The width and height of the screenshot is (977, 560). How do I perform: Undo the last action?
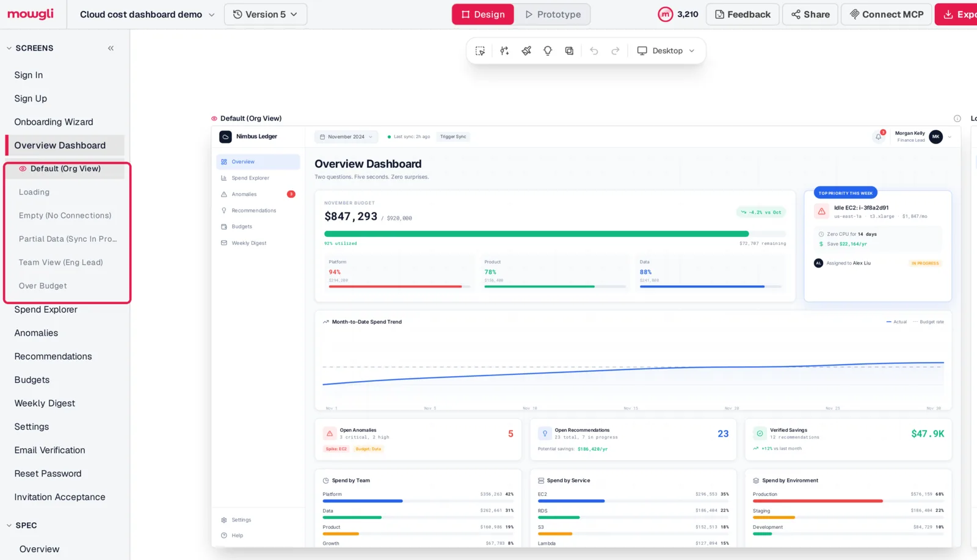coord(594,51)
